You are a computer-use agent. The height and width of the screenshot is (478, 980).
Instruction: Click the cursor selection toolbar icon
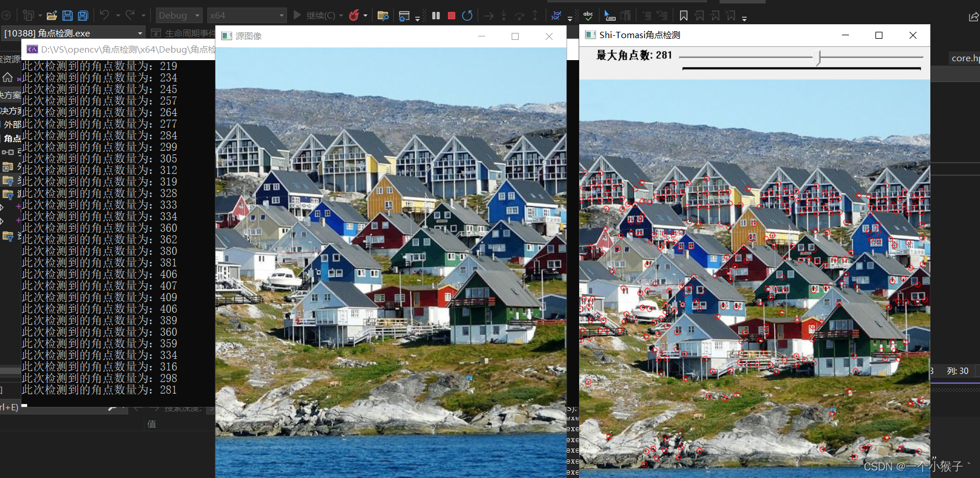click(x=610, y=16)
